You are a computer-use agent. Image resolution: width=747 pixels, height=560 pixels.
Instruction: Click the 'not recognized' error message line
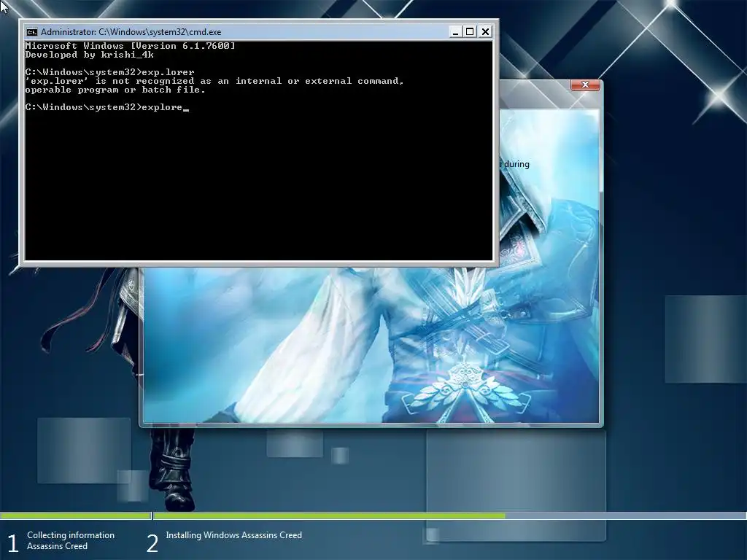214,81
